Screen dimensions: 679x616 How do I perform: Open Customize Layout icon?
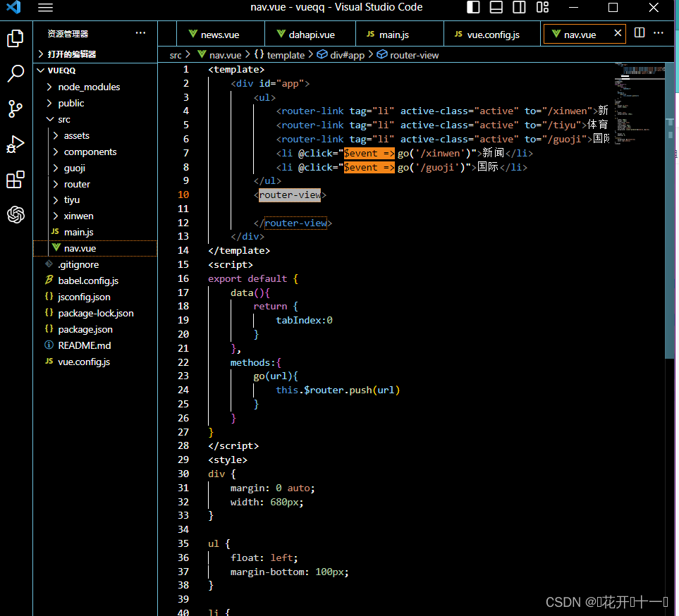click(542, 7)
